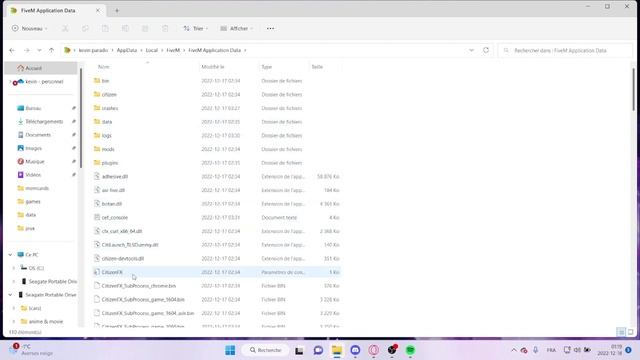Click the file list vertical scrollbar
Image resolution: width=640 pixels, height=360 pixels.
click(633, 90)
